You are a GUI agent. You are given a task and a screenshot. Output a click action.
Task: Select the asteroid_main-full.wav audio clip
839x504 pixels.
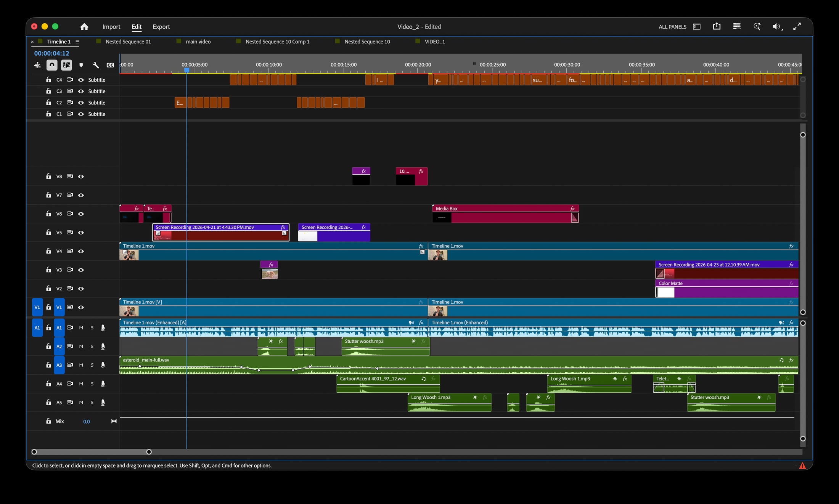[459, 365]
